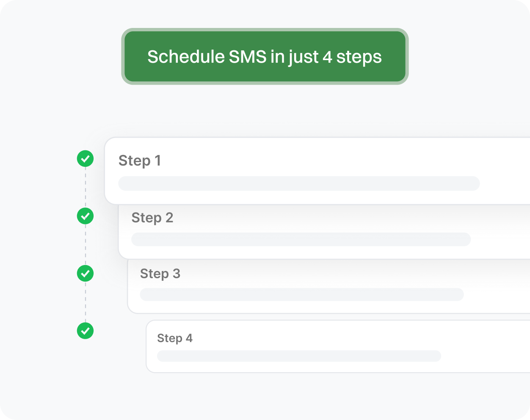Viewport: 530px width, 420px height.
Task: Click the gray placeholder bar under Step 1
Action: (299, 183)
